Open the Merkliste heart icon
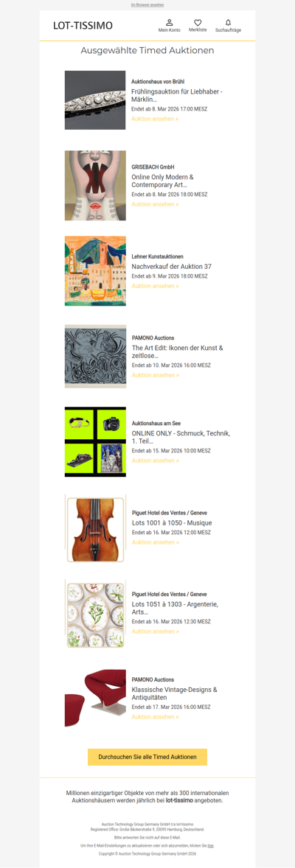Image resolution: width=295 pixels, height=868 pixels. pos(198,23)
